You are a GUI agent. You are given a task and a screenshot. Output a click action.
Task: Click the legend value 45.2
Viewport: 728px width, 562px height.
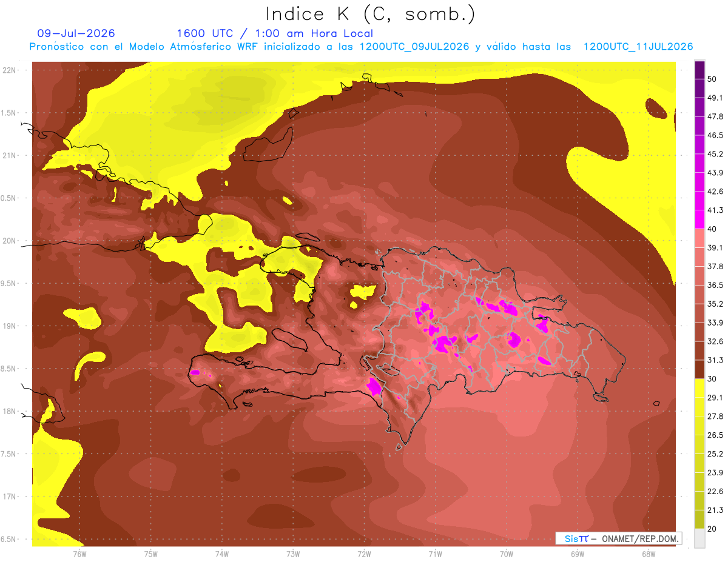click(715, 154)
